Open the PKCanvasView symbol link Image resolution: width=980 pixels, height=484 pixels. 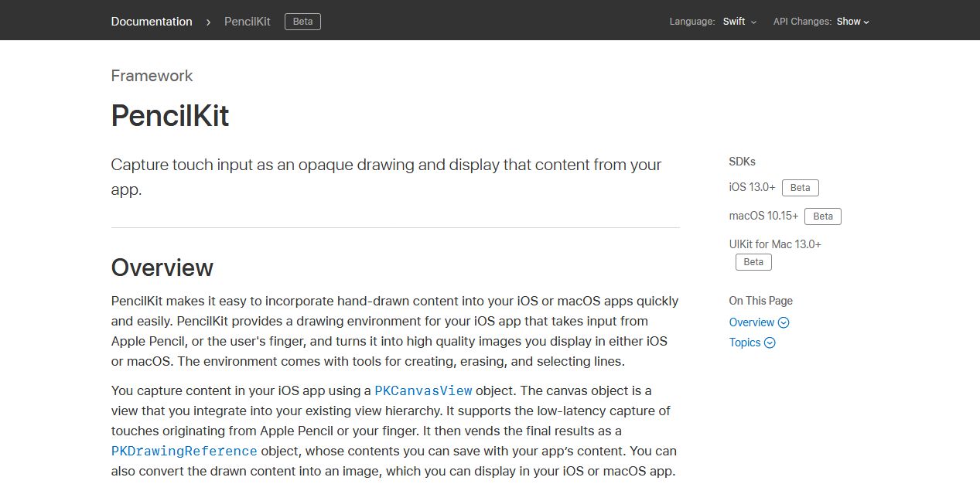(x=423, y=390)
